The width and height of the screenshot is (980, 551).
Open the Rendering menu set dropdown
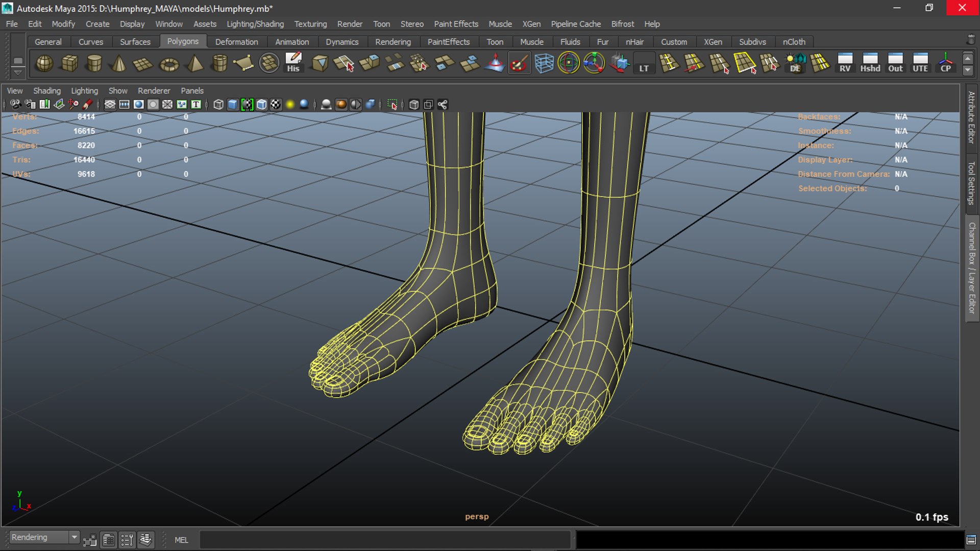(x=44, y=538)
